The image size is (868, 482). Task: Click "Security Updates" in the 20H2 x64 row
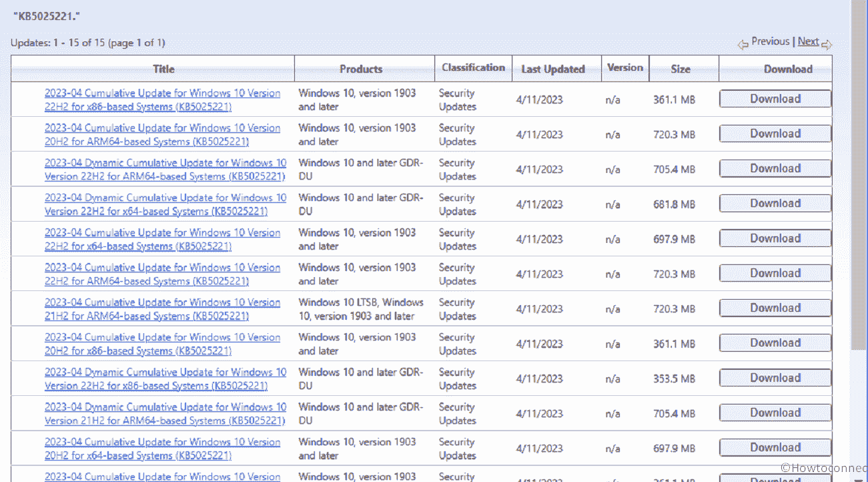coord(458,449)
